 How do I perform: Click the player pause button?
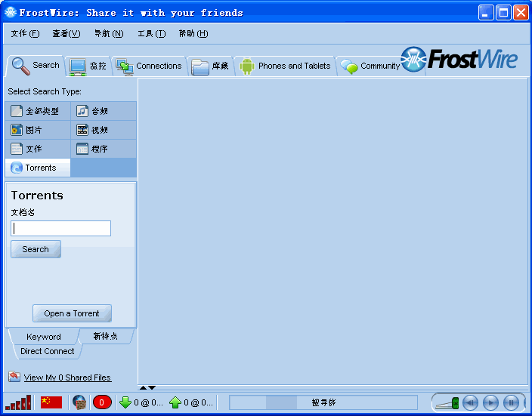(x=511, y=402)
